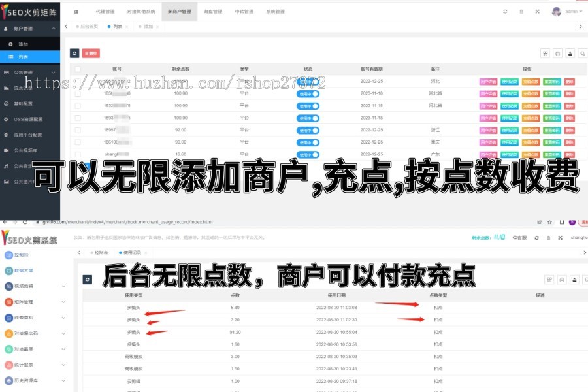Select the 数据大屏 icon in lower sidebar
Image resolution: width=588 pixels, height=392 pixels.
click(8, 270)
